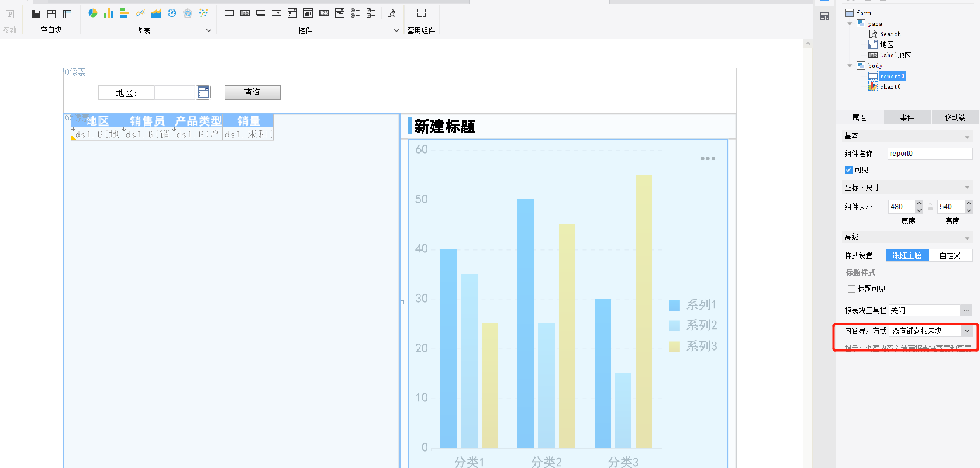
Task: Open 报表块工具栏 settings ellipsis button
Action: coord(967,310)
